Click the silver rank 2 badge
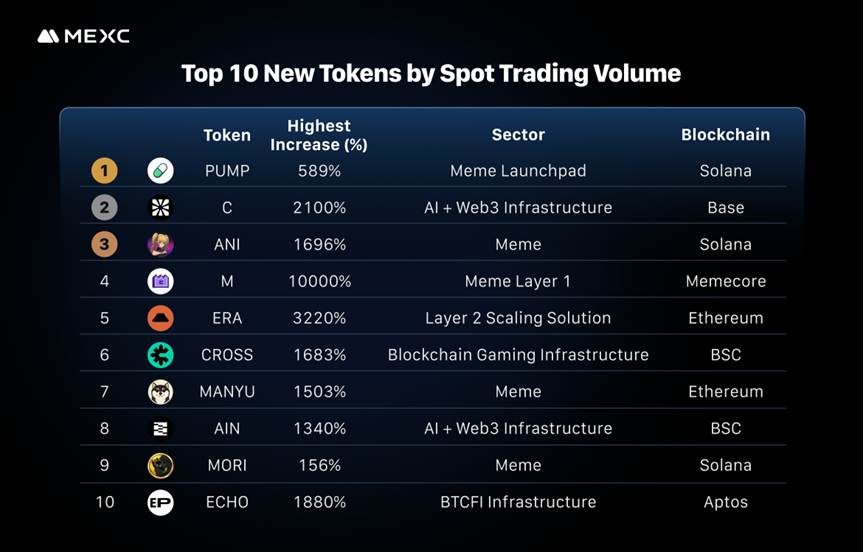This screenshot has width=863, height=552. (x=104, y=208)
